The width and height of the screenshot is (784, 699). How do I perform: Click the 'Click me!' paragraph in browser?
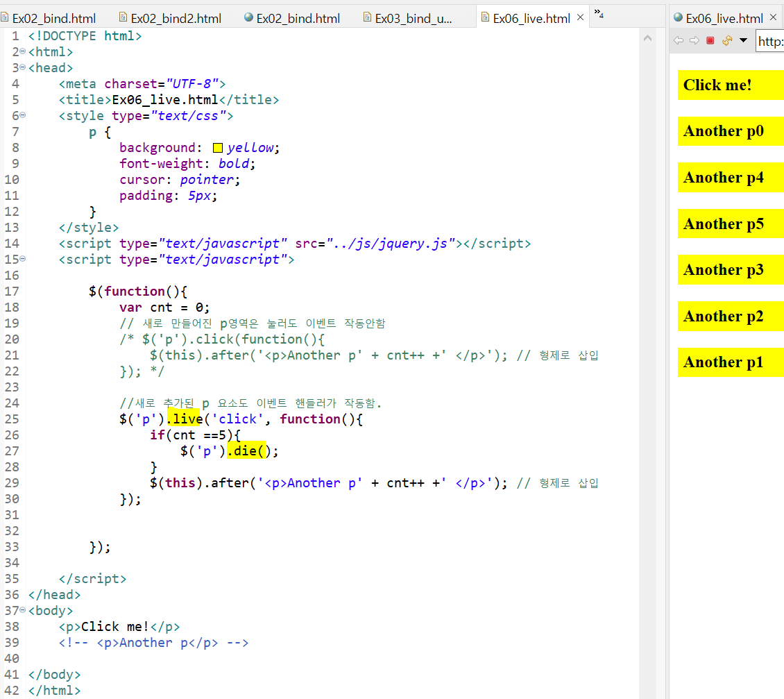pos(731,85)
